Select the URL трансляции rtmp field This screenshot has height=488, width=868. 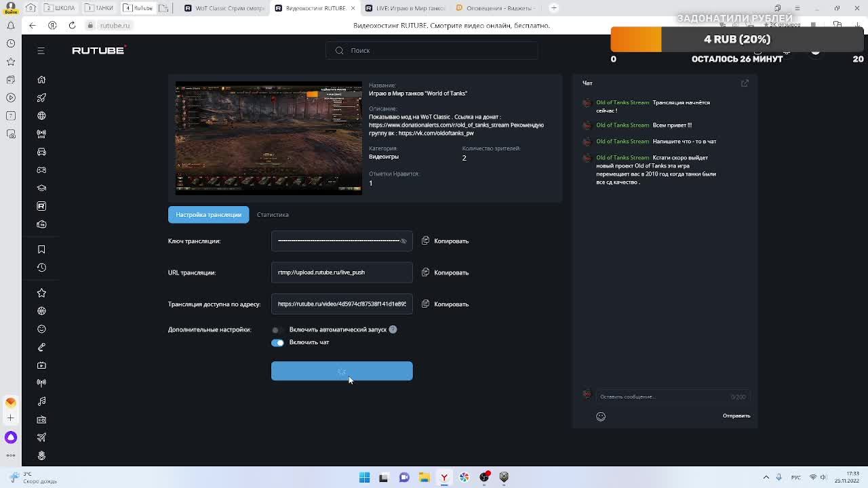pos(342,272)
